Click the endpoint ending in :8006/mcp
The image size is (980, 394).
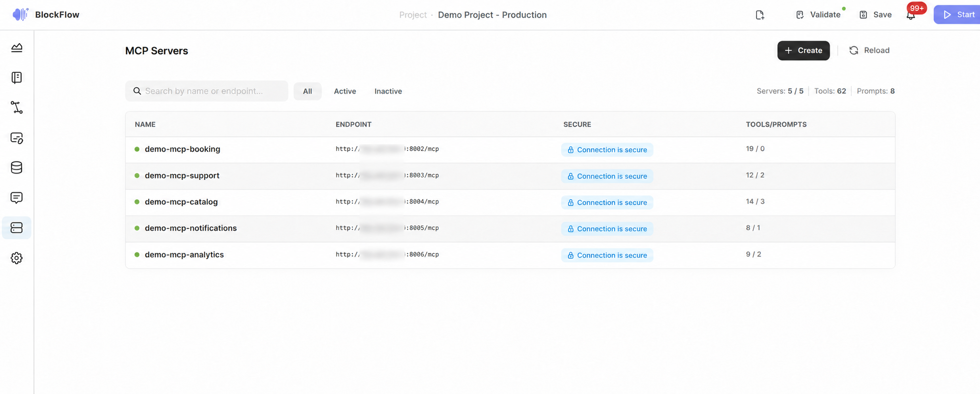coord(387,254)
